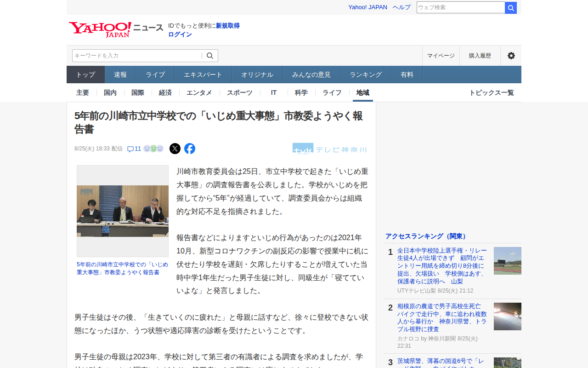This screenshot has width=588, height=368.
Task: Click the テレビ神奈川 tvk publisher logo
Action: [330, 149]
